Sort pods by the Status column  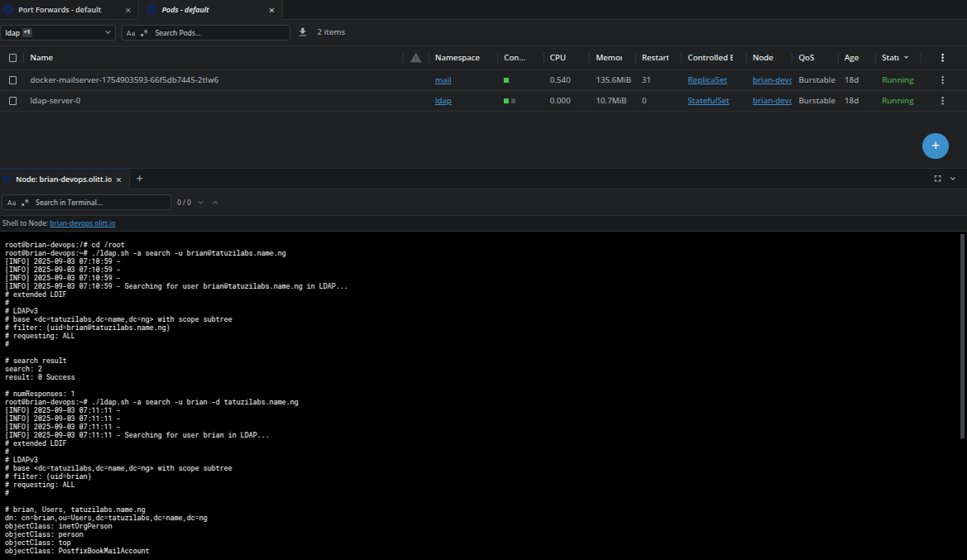pyautogui.click(x=891, y=58)
